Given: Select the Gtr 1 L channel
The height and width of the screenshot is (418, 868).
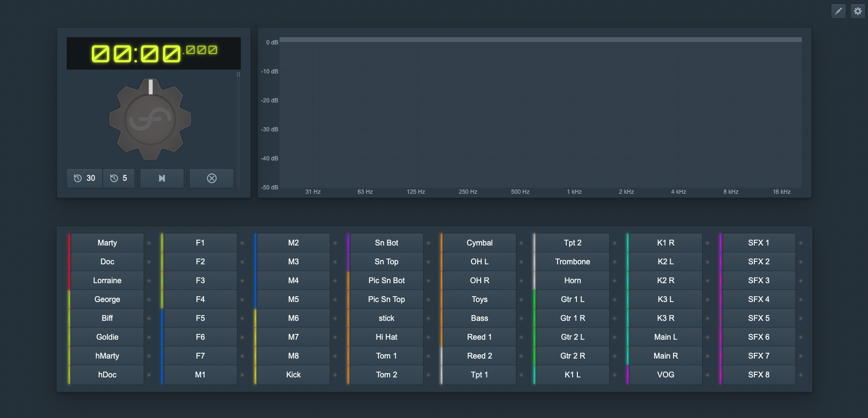Looking at the screenshot, I should [x=573, y=299].
